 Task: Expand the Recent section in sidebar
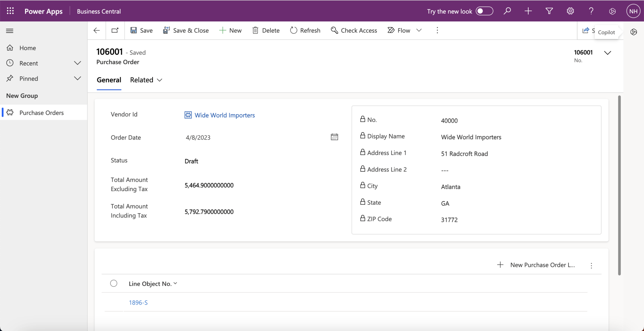78,63
